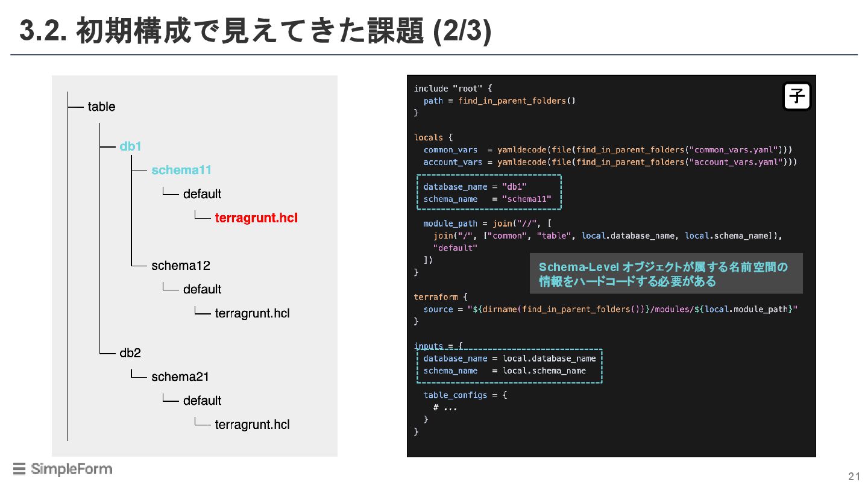868x488 pixels.
Task: Click the database_name = "db1" line
Action: (x=475, y=187)
